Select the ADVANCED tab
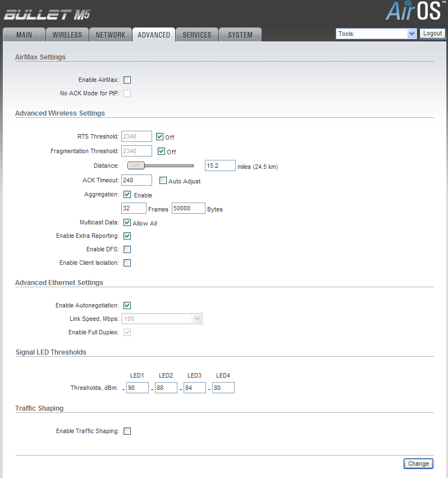 tap(154, 35)
